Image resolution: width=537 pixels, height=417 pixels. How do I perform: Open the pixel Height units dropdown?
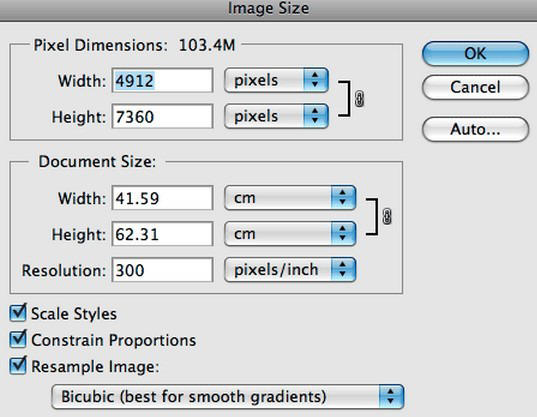[x=276, y=116]
